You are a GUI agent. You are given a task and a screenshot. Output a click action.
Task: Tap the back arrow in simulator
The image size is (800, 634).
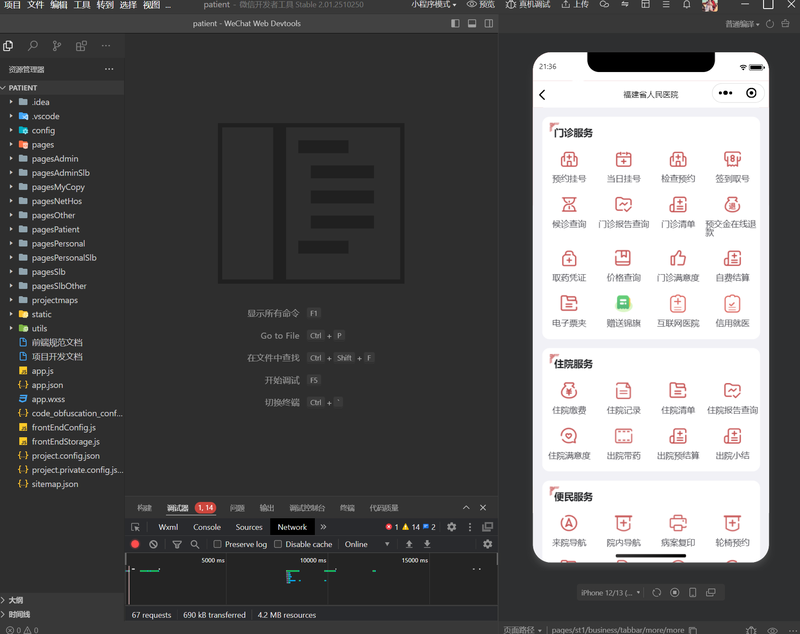click(x=542, y=94)
